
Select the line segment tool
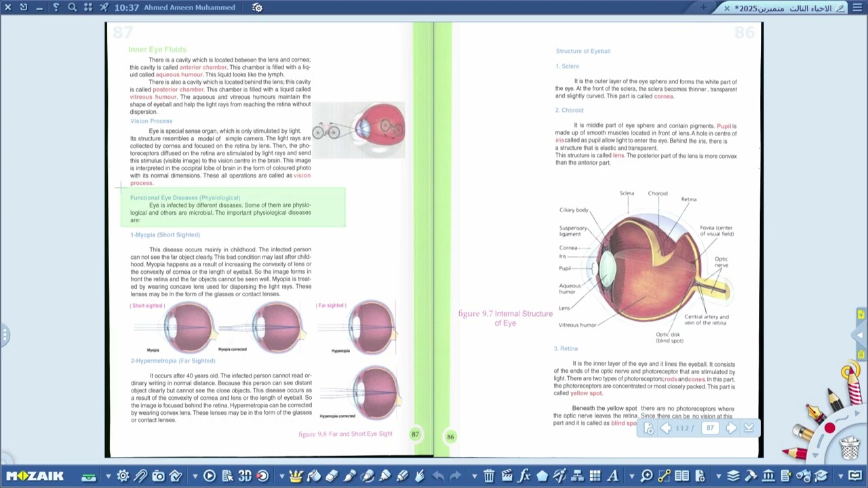(x=664, y=476)
